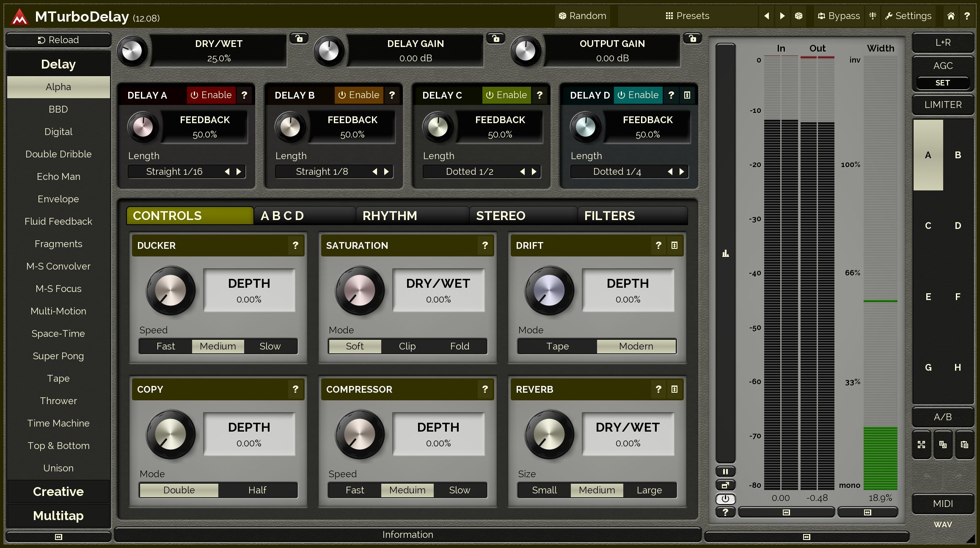Toggle the Bypass button

click(x=839, y=16)
